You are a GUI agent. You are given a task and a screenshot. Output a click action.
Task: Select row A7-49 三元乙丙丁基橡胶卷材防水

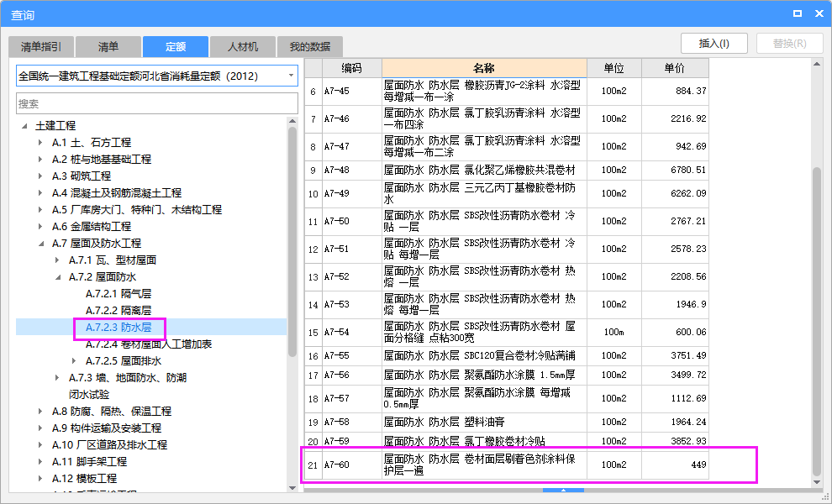507,194
